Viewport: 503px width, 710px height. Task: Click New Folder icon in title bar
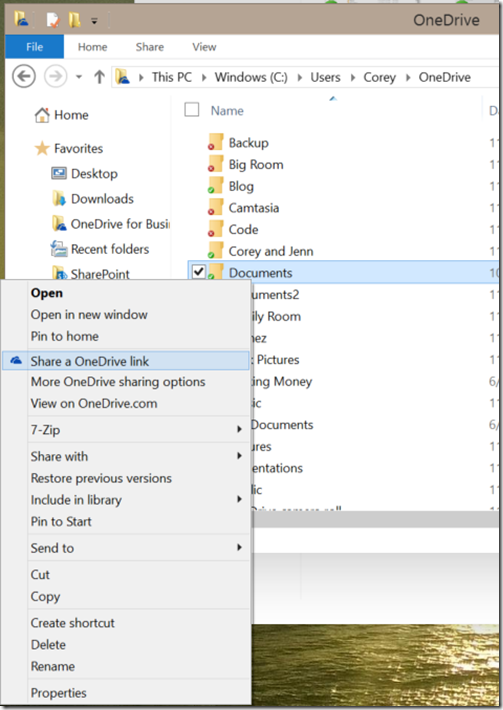75,20
